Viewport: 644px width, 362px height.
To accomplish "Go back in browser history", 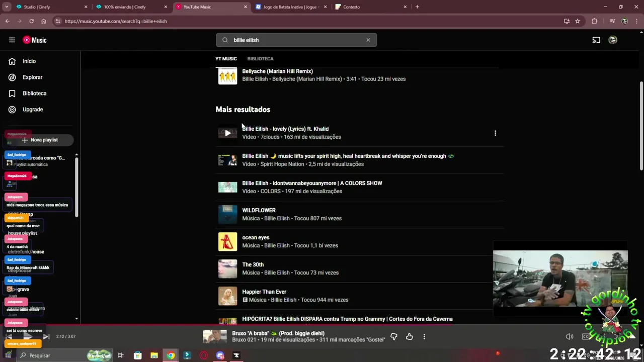I will point(7,21).
